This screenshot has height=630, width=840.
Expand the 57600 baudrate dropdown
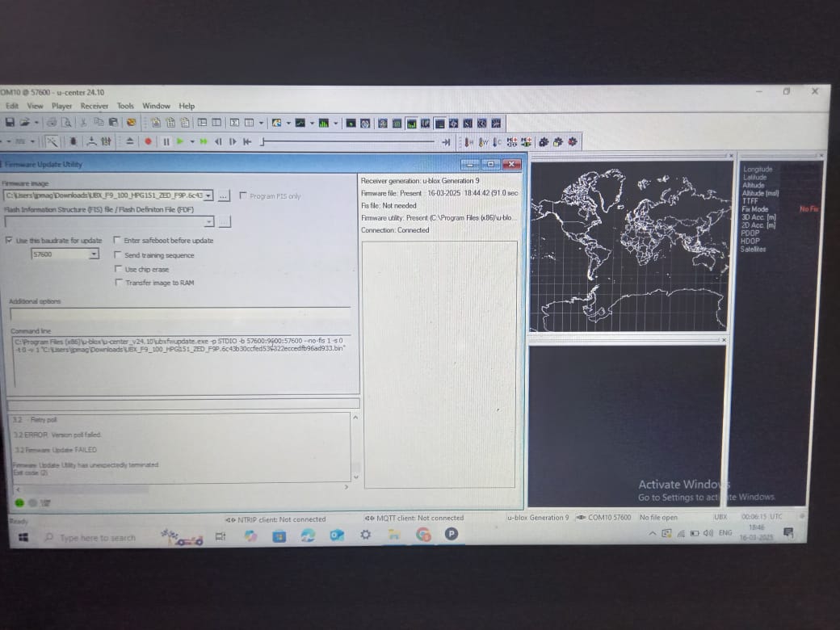point(94,254)
